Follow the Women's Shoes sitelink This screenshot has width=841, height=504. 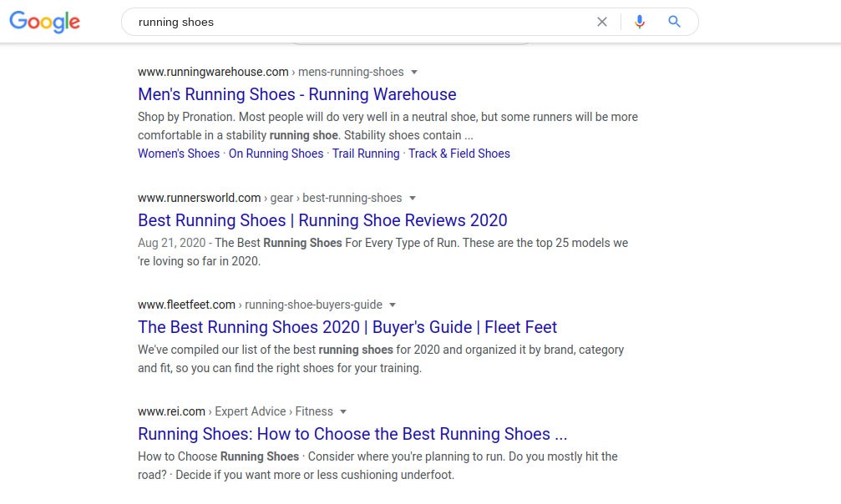coord(179,154)
